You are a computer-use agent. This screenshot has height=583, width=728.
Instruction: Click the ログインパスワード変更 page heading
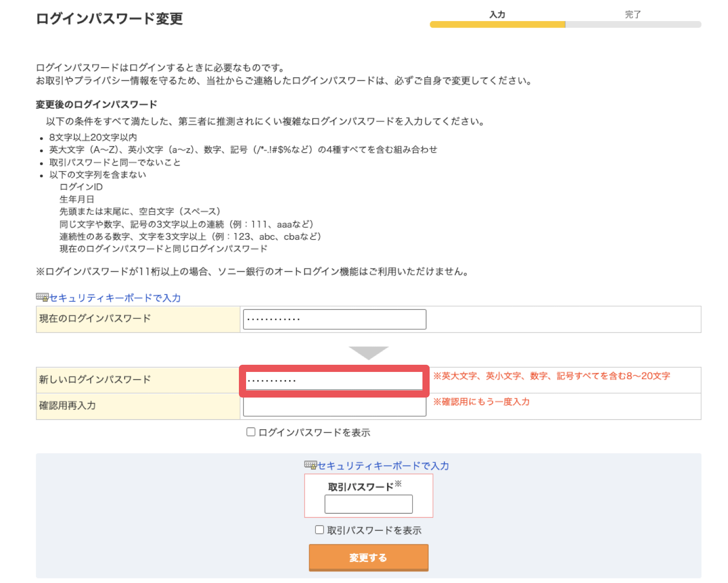[109, 19]
